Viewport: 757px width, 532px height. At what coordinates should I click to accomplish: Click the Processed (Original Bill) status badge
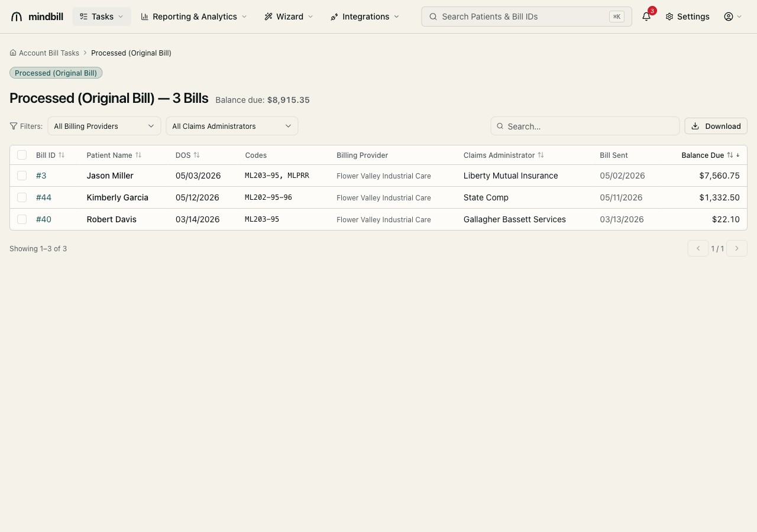[x=56, y=73]
